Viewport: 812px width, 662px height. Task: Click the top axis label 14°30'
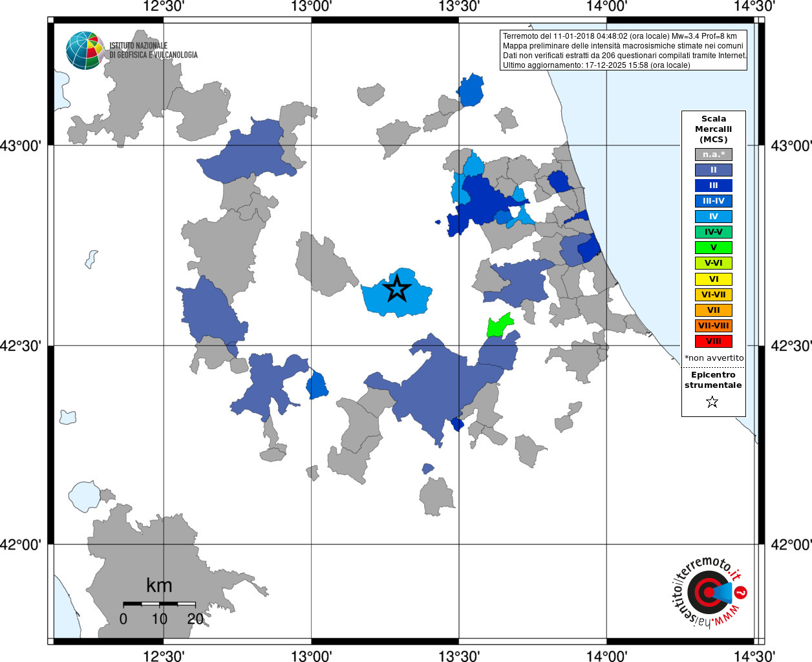pyautogui.click(x=754, y=6)
